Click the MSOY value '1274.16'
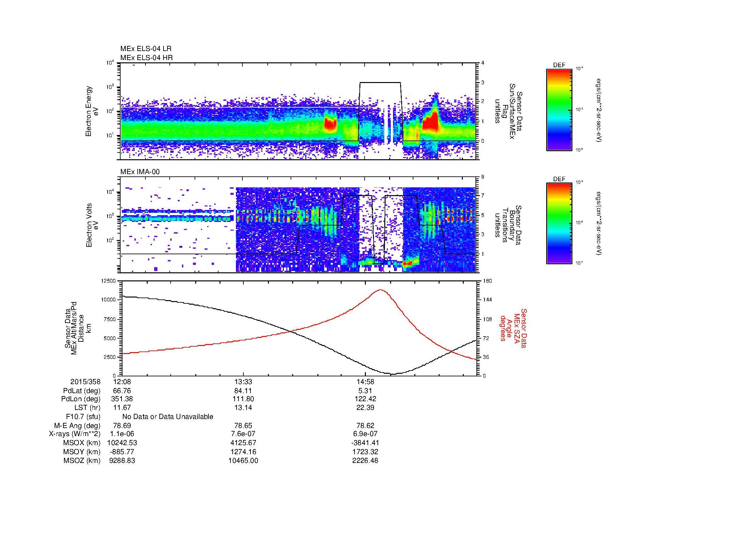756x534 pixels. coord(243,452)
